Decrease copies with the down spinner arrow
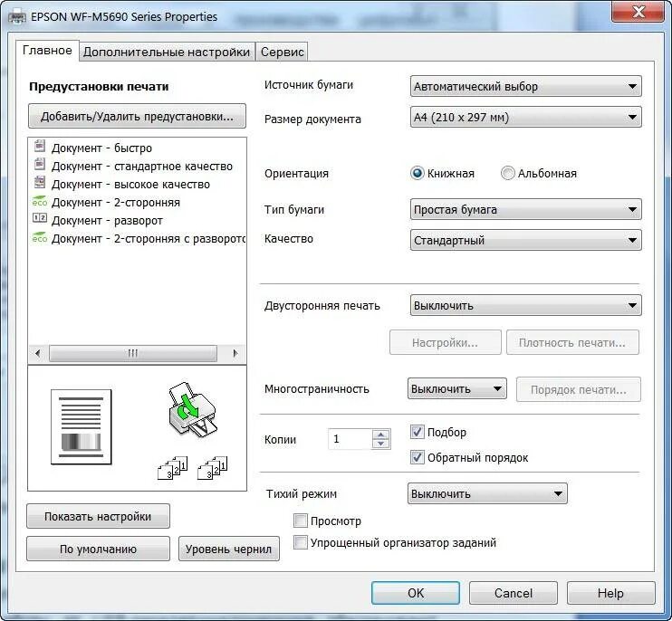 point(381,444)
